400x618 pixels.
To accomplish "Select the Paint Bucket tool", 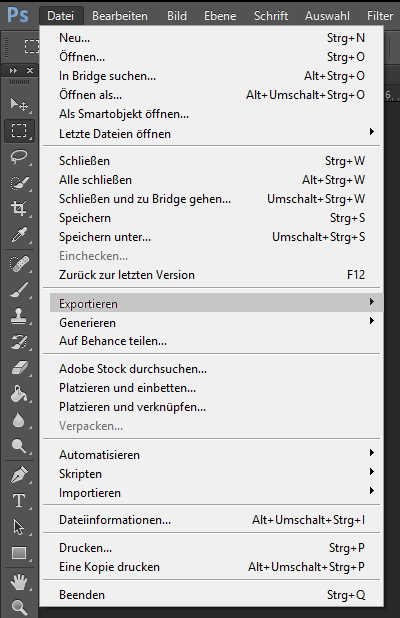I will tap(19, 394).
